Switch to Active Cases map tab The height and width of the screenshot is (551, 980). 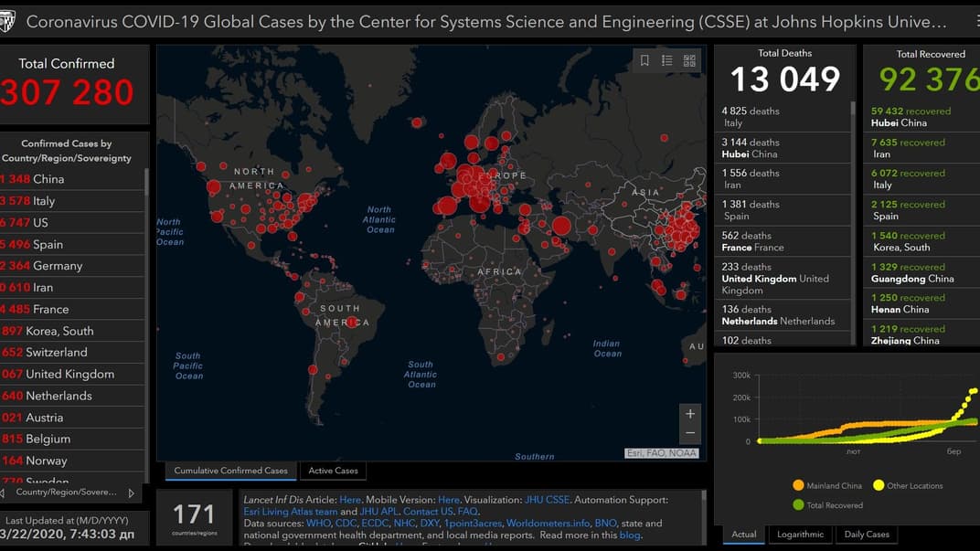click(x=333, y=471)
